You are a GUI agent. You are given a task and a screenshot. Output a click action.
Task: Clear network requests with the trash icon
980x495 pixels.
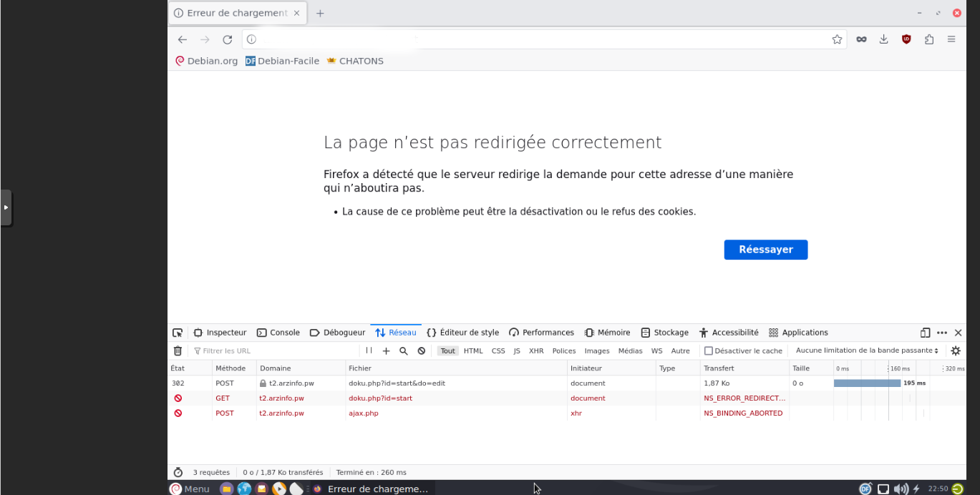(178, 351)
